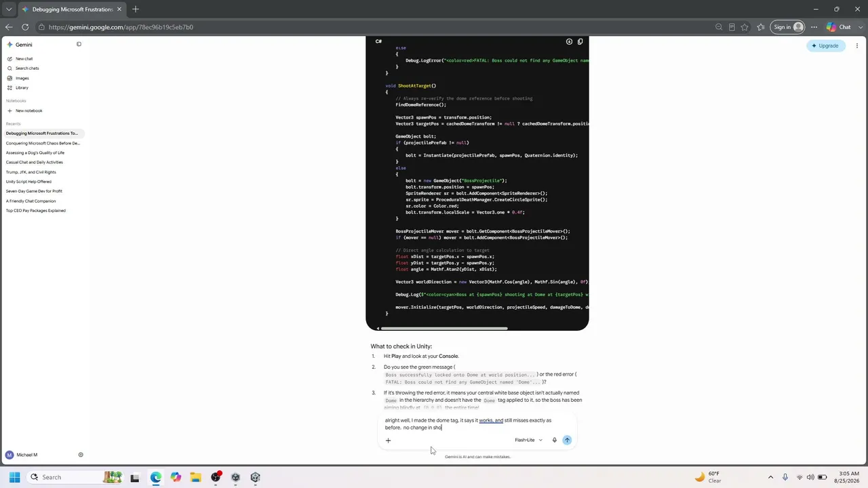Open the zoom magnifier in address bar

click(719, 27)
